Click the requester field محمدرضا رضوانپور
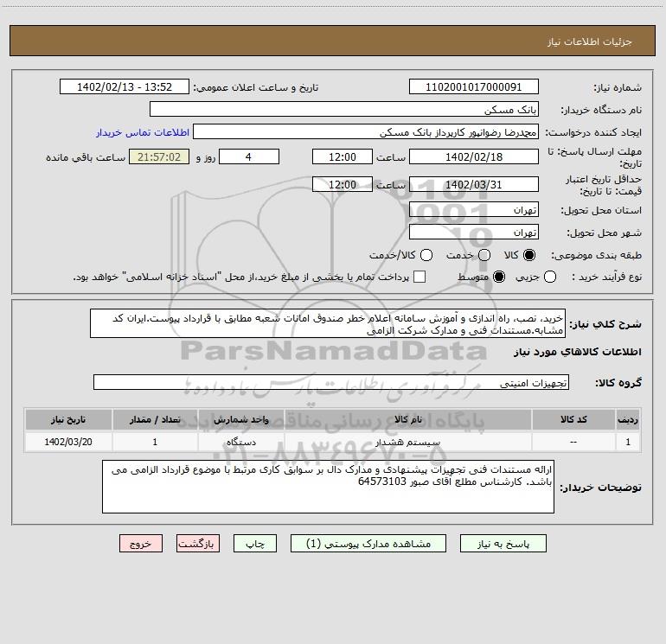Image resolution: width=666 pixels, height=644 pixels. pyautogui.click(x=366, y=132)
